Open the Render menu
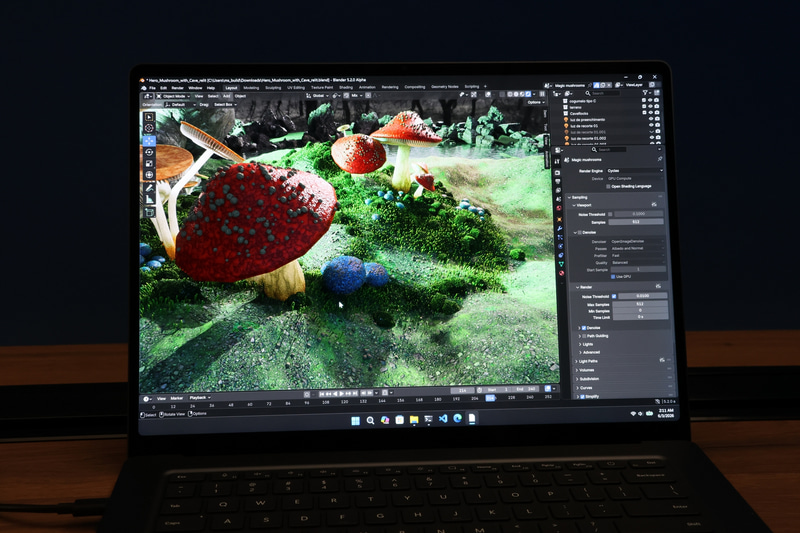The width and height of the screenshot is (800, 533). (x=178, y=88)
